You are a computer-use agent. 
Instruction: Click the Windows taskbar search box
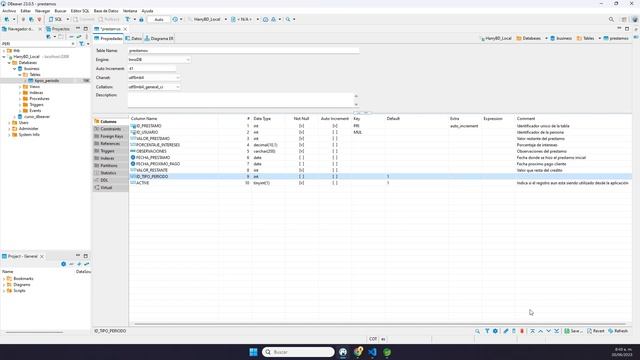(298, 352)
